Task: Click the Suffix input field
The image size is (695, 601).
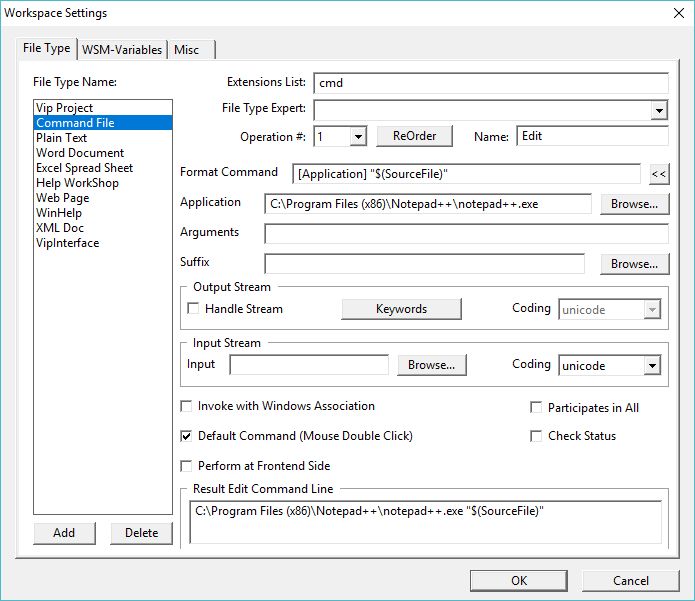Action: (424, 264)
